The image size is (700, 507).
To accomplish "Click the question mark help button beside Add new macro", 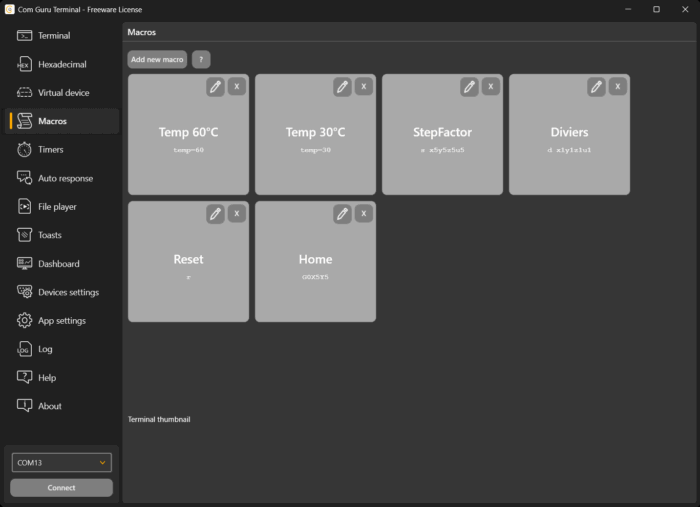I will (201, 60).
